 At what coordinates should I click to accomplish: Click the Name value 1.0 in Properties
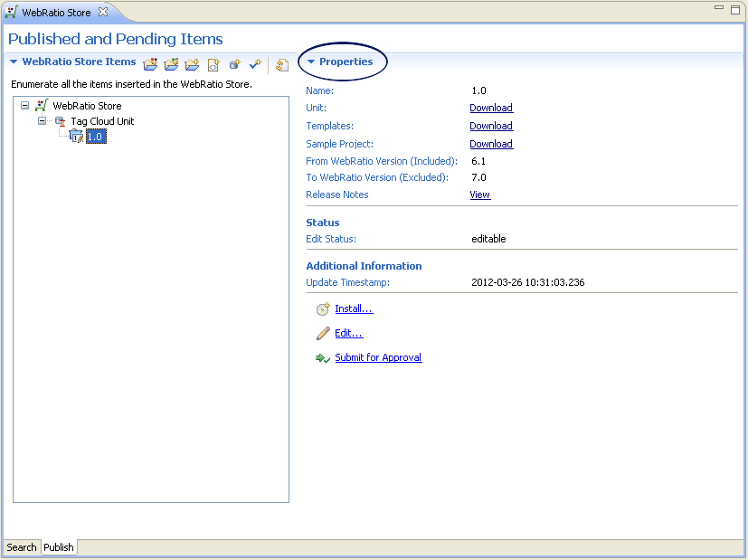[478, 90]
